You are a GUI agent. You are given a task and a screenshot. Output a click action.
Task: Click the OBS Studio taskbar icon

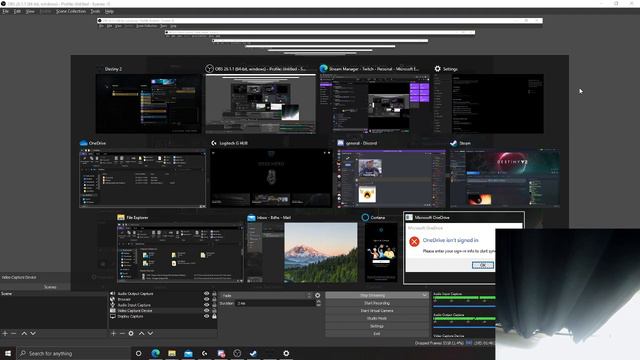tap(237, 353)
